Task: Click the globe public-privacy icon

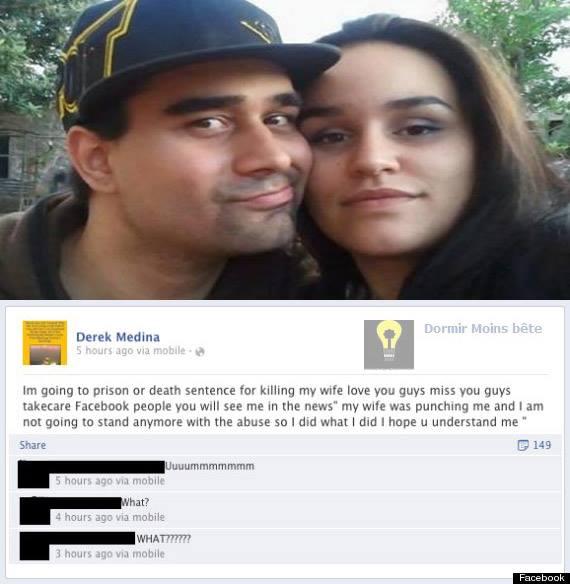Action: click(x=200, y=352)
